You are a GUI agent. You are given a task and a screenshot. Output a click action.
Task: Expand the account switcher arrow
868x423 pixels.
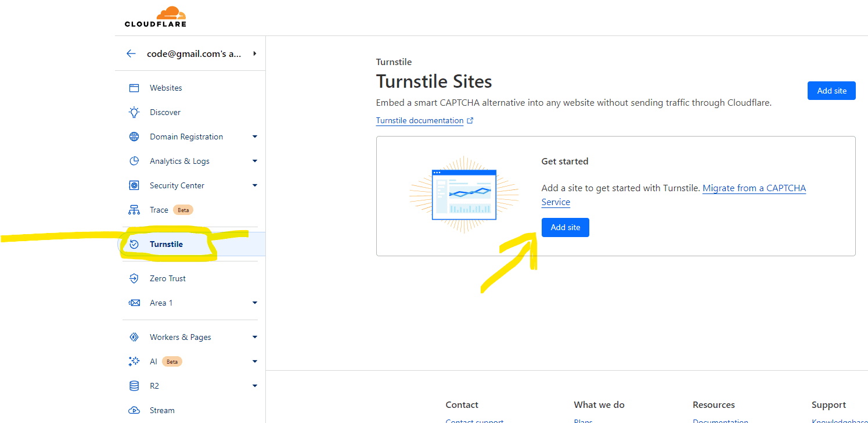(x=255, y=53)
